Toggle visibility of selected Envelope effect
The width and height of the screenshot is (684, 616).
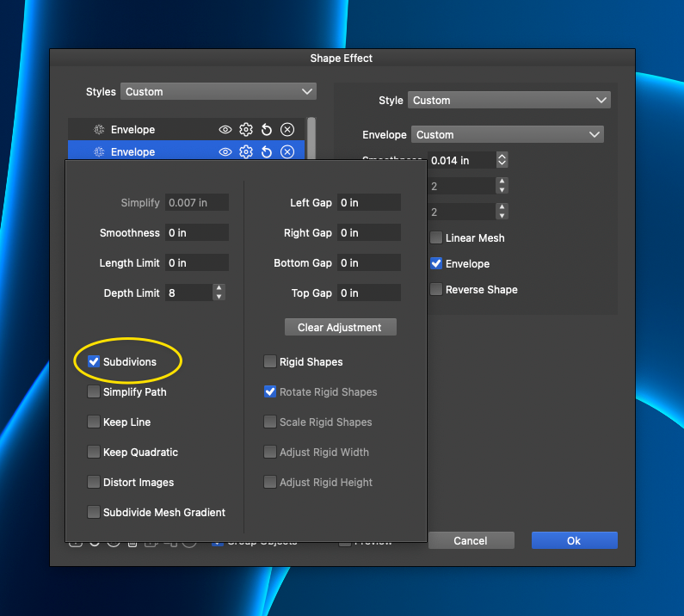coord(225,152)
